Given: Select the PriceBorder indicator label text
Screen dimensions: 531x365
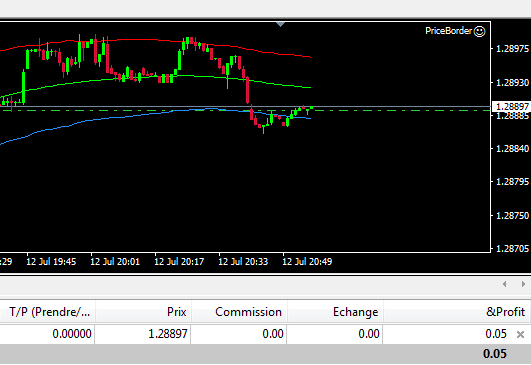Looking at the screenshot, I should [448, 31].
